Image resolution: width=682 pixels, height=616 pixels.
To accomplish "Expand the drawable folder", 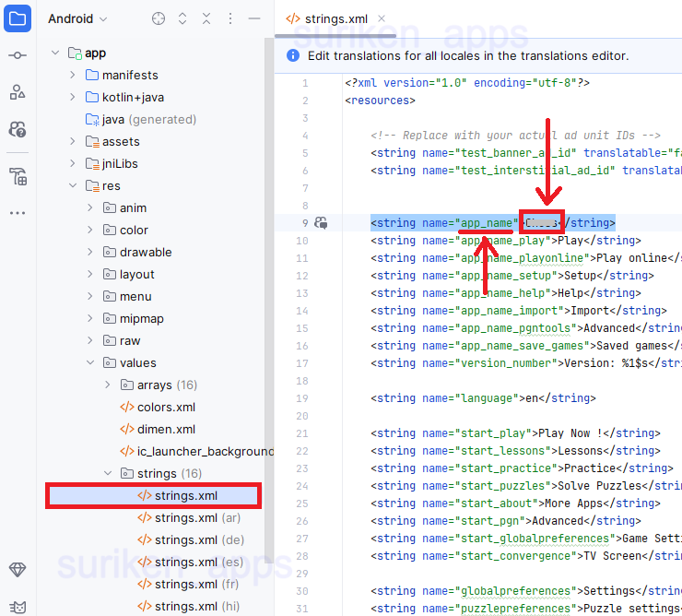I will (90, 252).
